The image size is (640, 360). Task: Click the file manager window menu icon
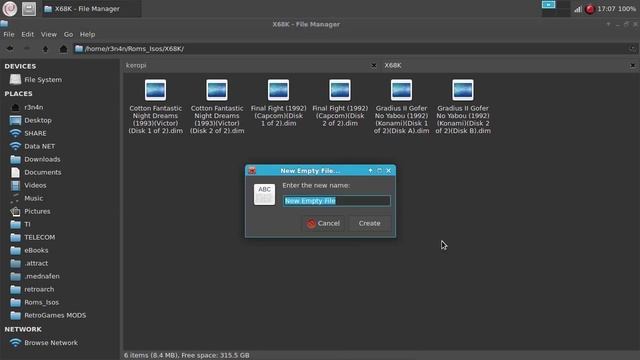4,24
